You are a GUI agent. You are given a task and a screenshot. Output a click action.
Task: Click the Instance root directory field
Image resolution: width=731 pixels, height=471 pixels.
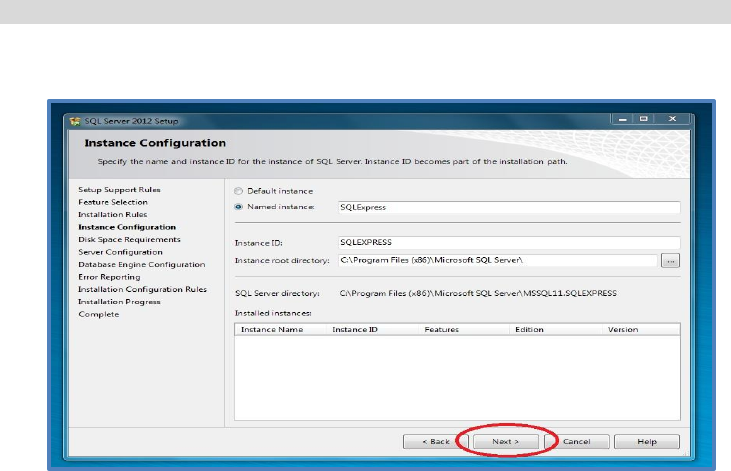pos(497,260)
